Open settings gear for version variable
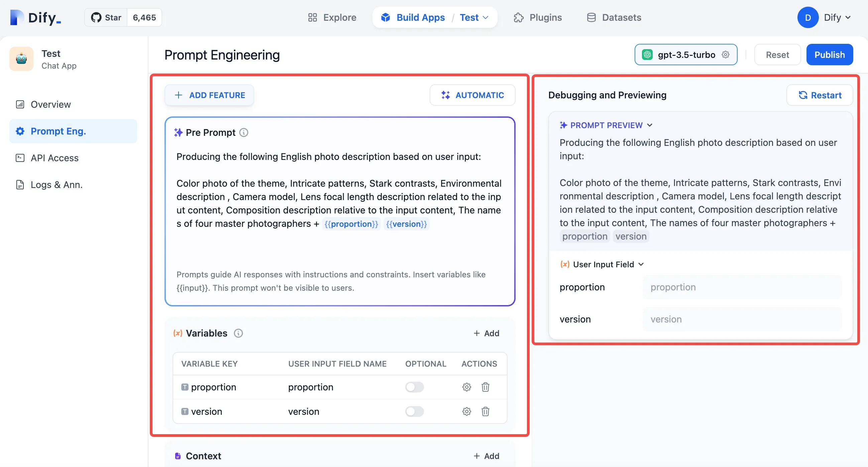 [466, 411]
